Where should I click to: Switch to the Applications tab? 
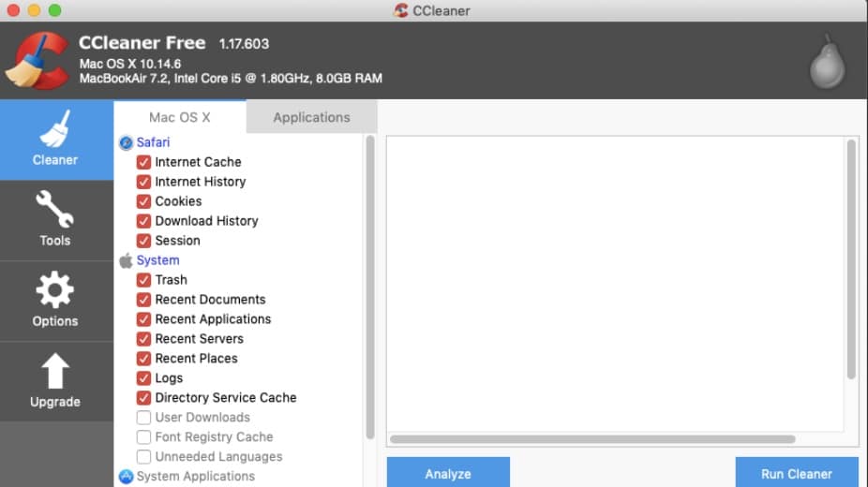311,117
